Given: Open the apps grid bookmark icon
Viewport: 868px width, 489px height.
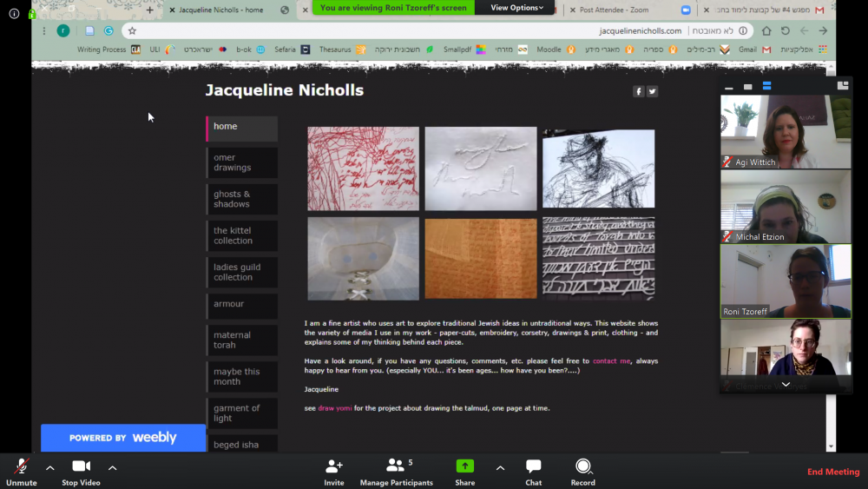Looking at the screenshot, I should pos(823,50).
